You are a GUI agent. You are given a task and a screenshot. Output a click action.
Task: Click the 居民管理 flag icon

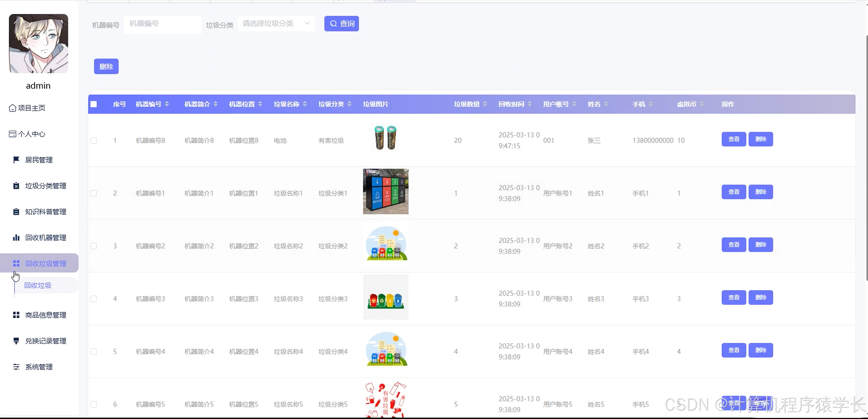click(16, 160)
